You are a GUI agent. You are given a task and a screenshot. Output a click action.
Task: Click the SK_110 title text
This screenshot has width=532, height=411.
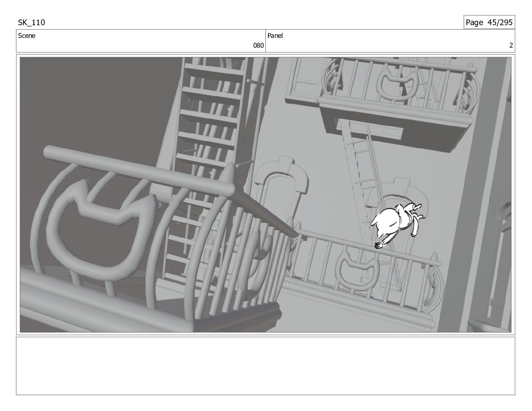pyautogui.click(x=31, y=22)
